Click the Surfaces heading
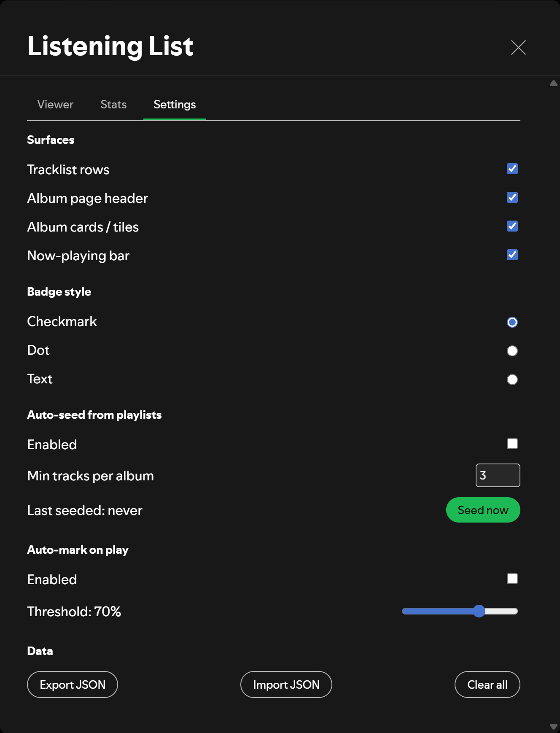Image resolution: width=560 pixels, height=733 pixels. (x=51, y=140)
